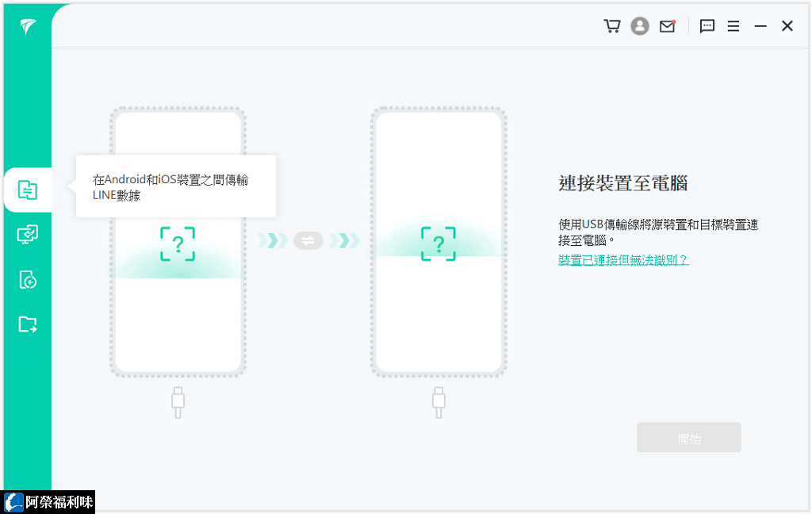Open the user account profile icon
The height and width of the screenshot is (514, 812).
(x=640, y=26)
